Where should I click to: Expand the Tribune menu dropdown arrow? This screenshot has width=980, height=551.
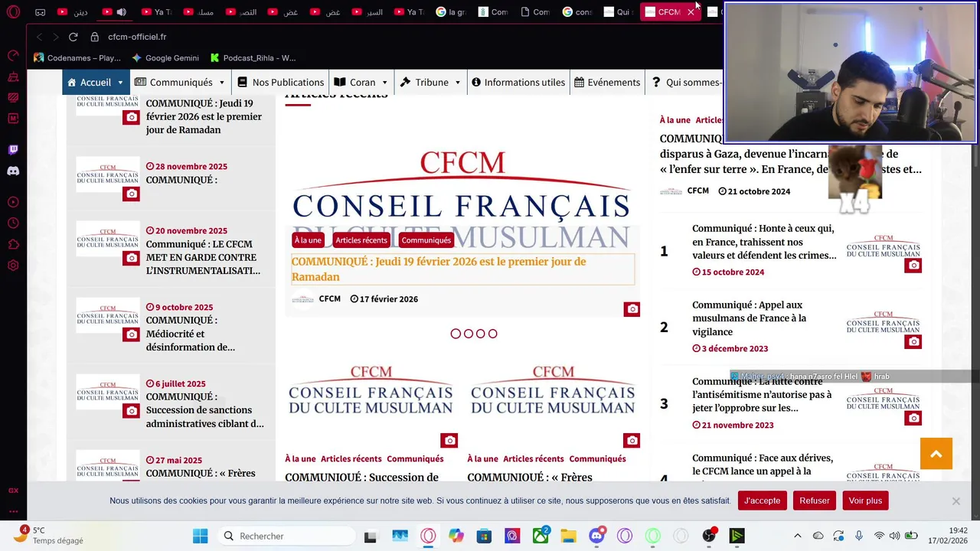tap(458, 83)
